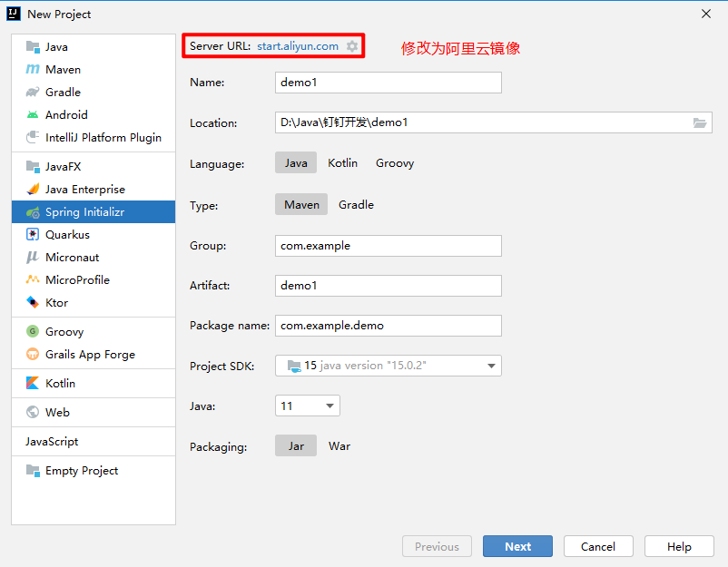Click the IntelliJ Platform Plugin icon

click(x=33, y=137)
